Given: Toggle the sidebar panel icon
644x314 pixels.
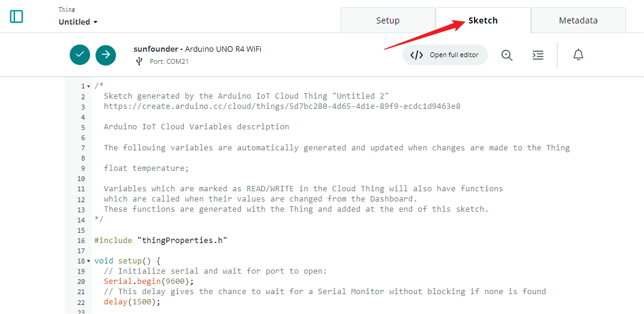Looking at the screenshot, I should (x=16, y=16).
